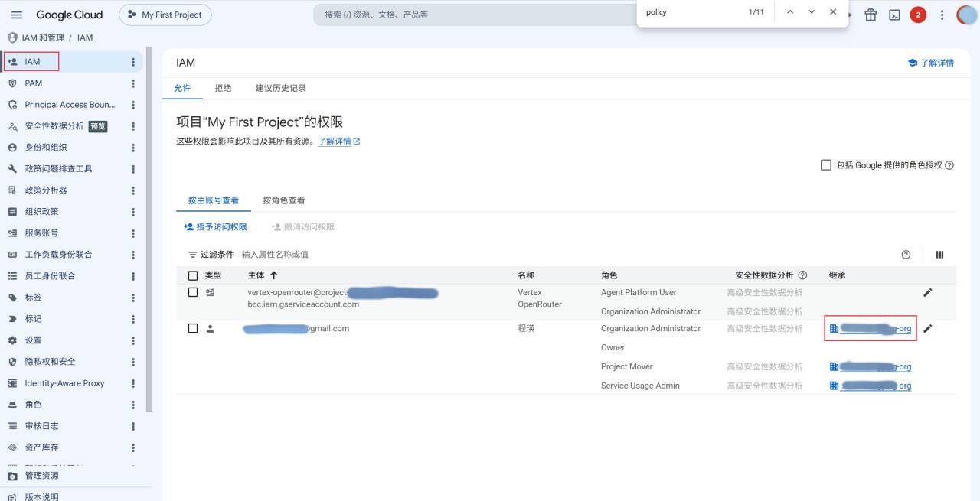Image resolution: width=980 pixels, height=501 pixels.
Task: Enable 包括 Google 提供的角色授权 checkbox
Action: pyautogui.click(x=825, y=164)
